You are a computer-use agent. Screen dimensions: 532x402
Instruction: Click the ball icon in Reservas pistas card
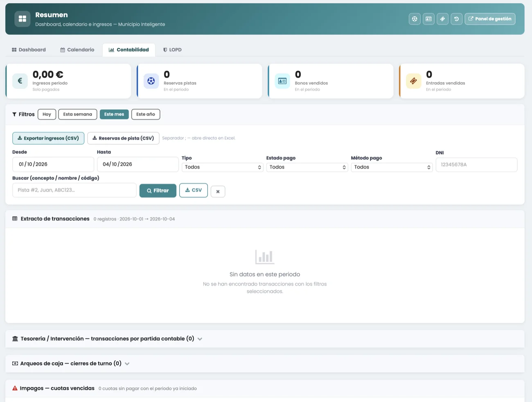tap(151, 81)
